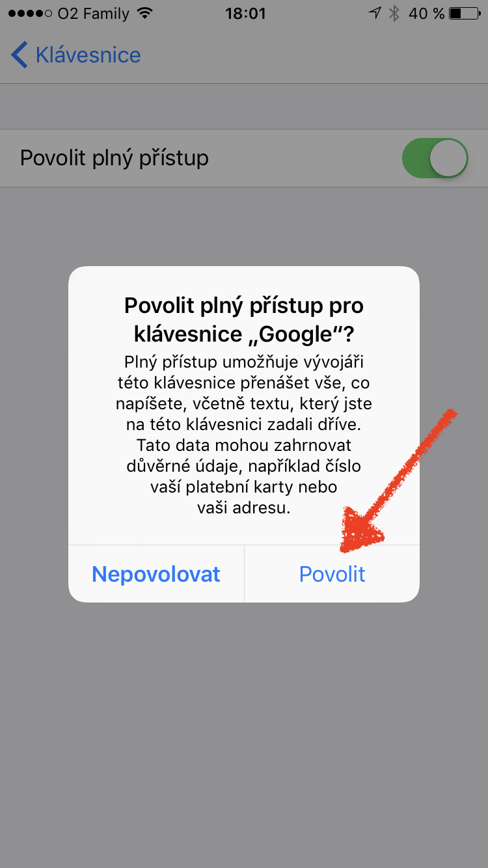Tap the Bluetooth status icon
488x868 pixels.
point(394,13)
